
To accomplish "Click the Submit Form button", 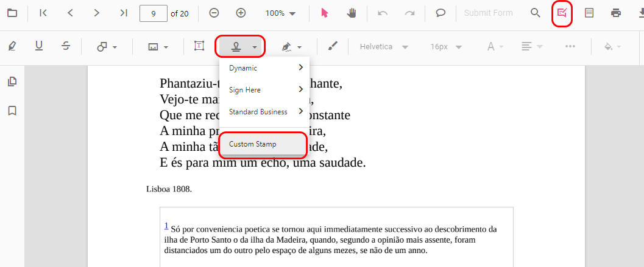I will [489, 13].
